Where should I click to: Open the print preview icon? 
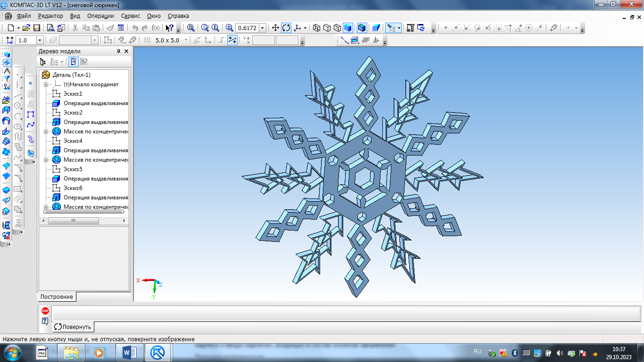50,28
